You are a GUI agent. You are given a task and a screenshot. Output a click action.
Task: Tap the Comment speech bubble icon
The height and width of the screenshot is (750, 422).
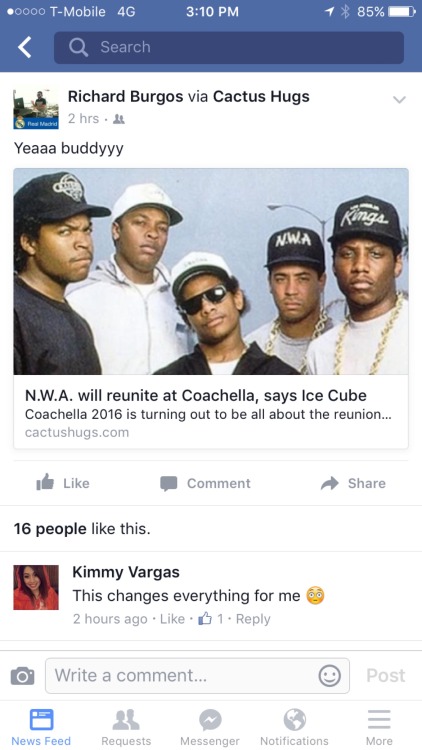click(168, 484)
